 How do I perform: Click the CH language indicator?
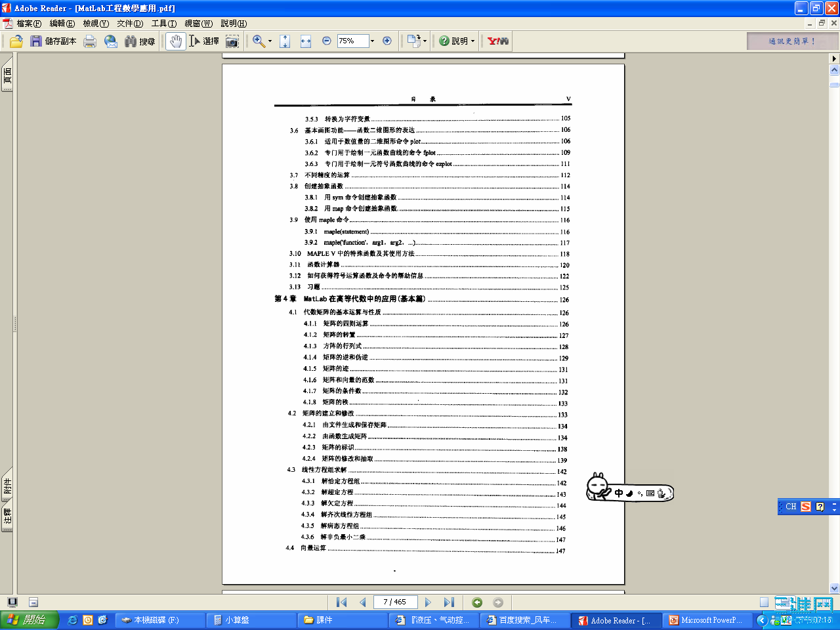pyautogui.click(x=791, y=507)
